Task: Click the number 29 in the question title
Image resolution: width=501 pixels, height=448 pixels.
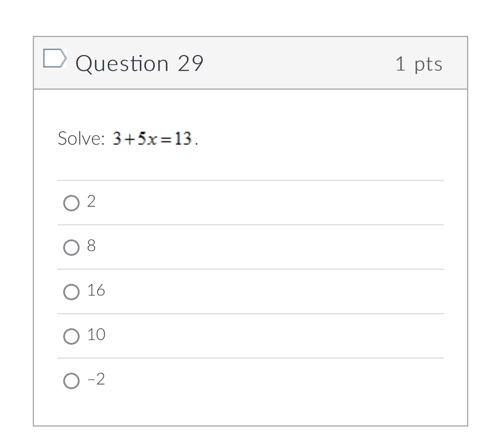Action: tap(190, 64)
